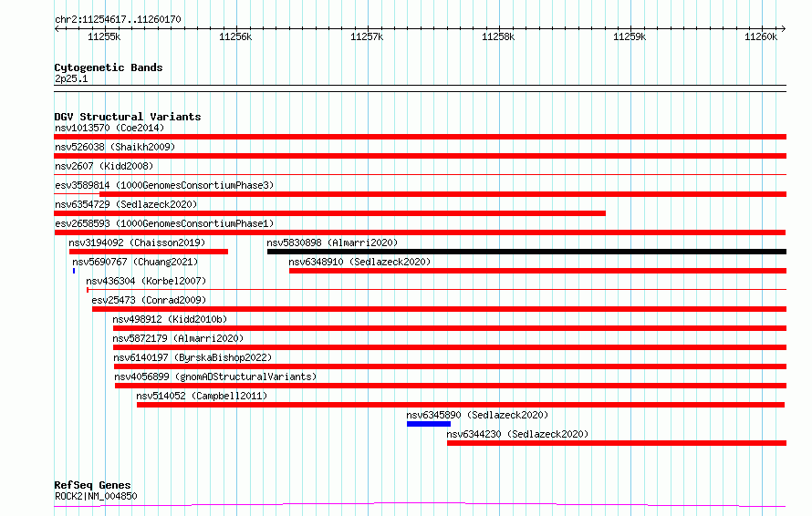The width and height of the screenshot is (812, 516).
Task: Open the nsv6354729 (Sedlazeck2020) variant label
Action: click(x=126, y=204)
